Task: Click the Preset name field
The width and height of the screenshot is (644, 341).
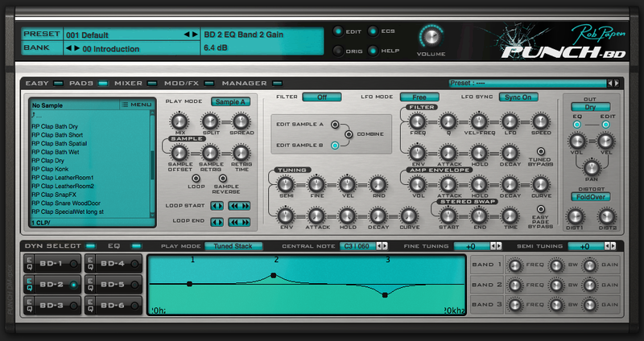Action: [x=125, y=35]
